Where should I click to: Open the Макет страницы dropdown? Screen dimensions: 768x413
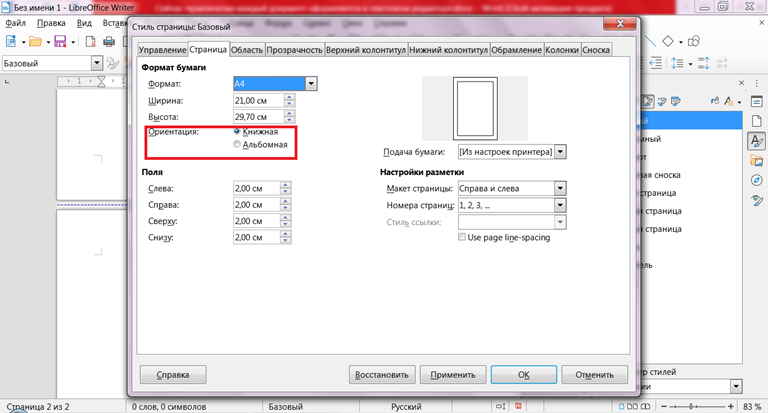pos(560,189)
